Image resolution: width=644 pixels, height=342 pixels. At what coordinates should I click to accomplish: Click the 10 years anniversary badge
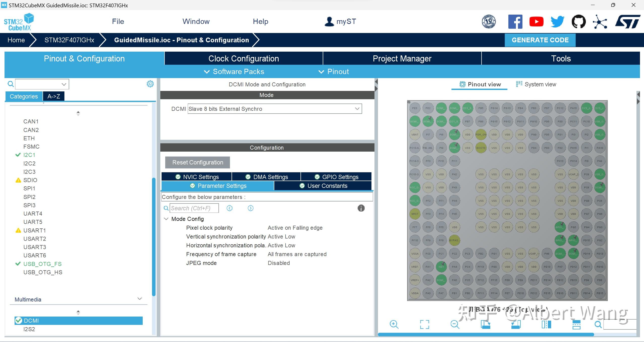[x=489, y=21]
